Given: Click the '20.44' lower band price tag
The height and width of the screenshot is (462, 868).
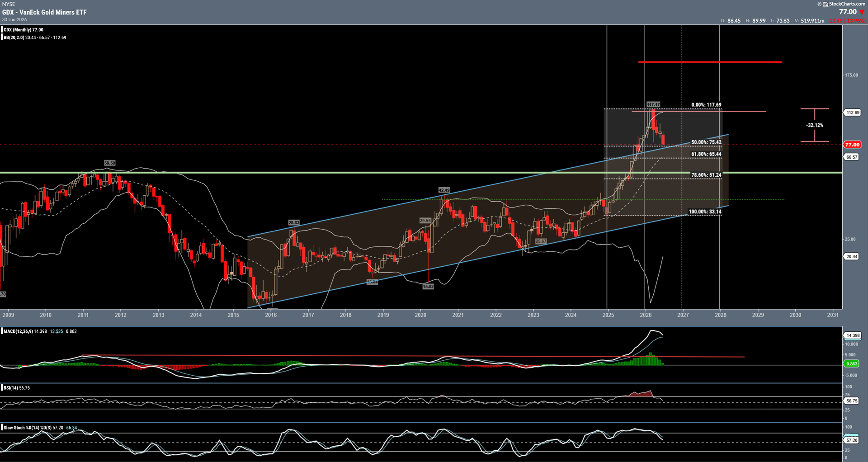Looking at the screenshot, I should pyautogui.click(x=852, y=257).
